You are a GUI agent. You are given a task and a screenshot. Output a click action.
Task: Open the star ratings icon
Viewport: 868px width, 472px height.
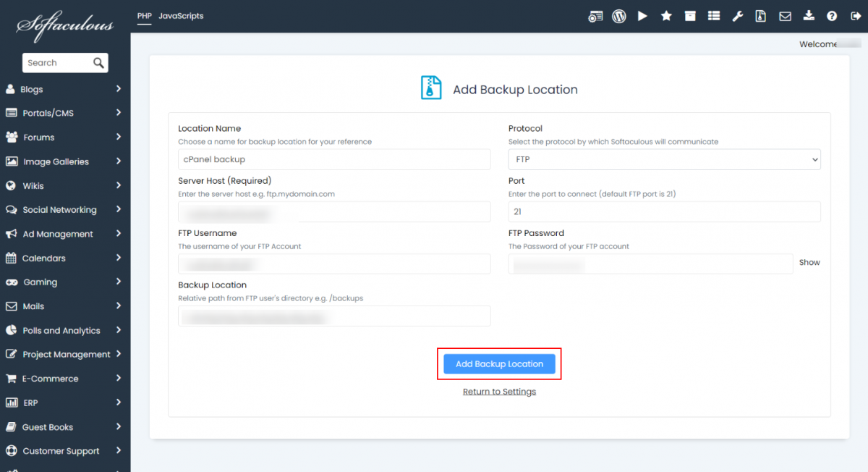tap(666, 16)
